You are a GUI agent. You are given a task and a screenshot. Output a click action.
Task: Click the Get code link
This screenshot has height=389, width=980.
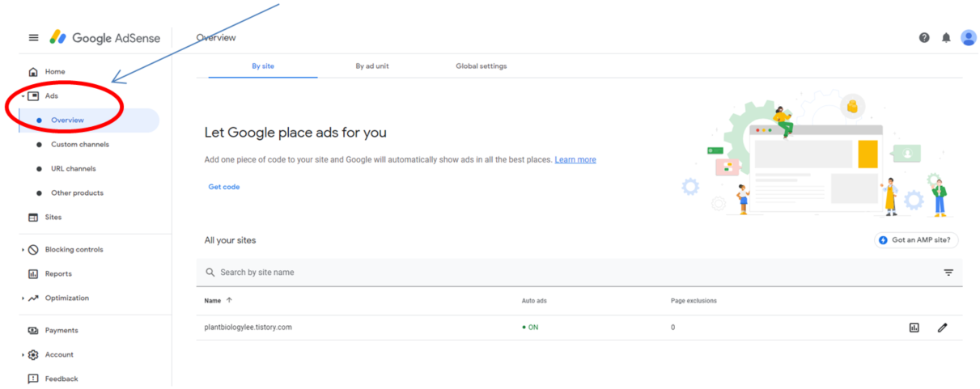pos(224,187)
